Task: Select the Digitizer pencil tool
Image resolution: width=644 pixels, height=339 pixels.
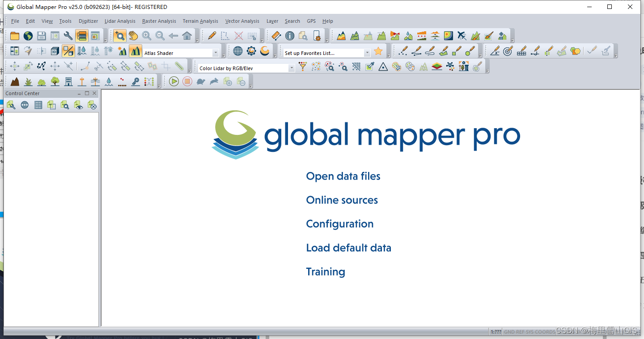Action: point(212,36)
